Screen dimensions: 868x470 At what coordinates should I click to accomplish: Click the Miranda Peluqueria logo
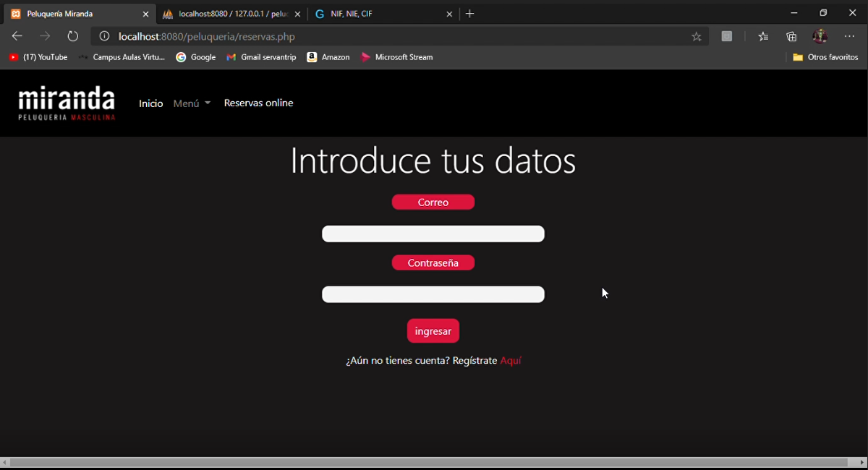[x=67, y=103]
